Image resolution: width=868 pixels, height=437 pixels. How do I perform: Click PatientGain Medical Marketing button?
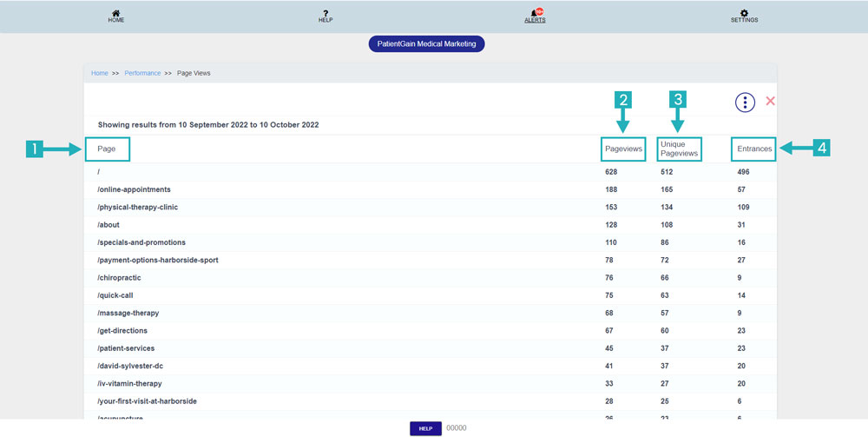[427, 43]
